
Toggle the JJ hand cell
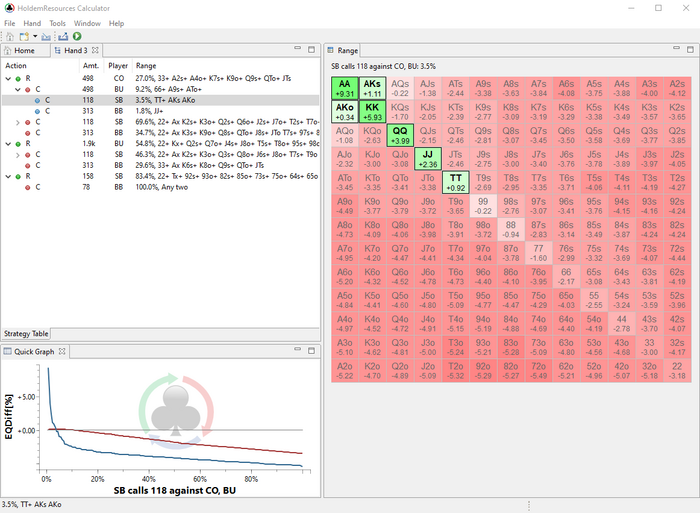tap(428, 159)
